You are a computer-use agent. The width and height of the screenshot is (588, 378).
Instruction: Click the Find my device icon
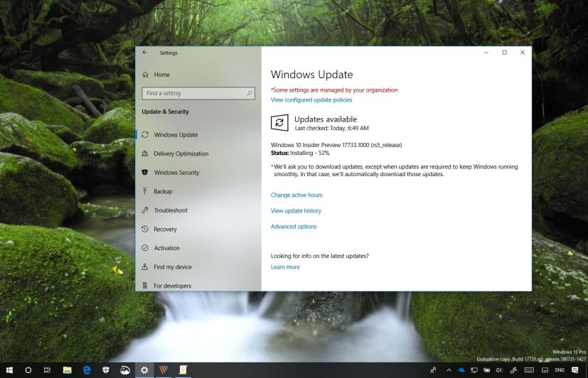pos(145,266)
